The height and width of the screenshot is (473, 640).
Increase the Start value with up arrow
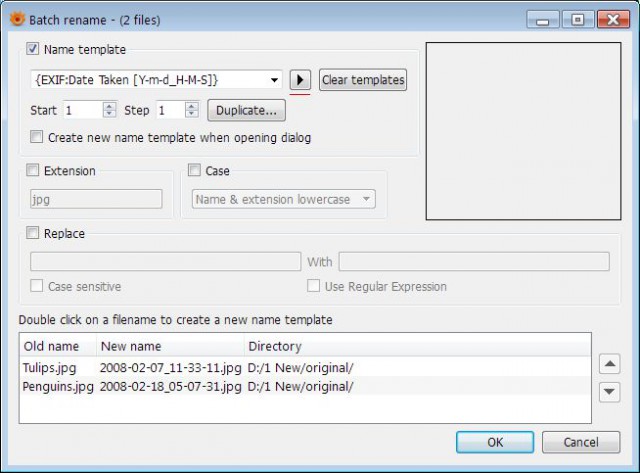[x=109, y=106]
